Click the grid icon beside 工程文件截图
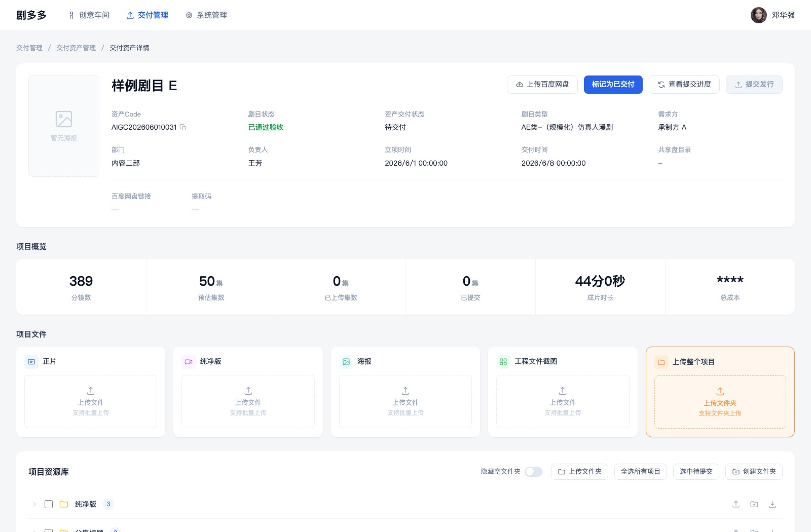This screenshot has width=811, height=532. [503, 362]
